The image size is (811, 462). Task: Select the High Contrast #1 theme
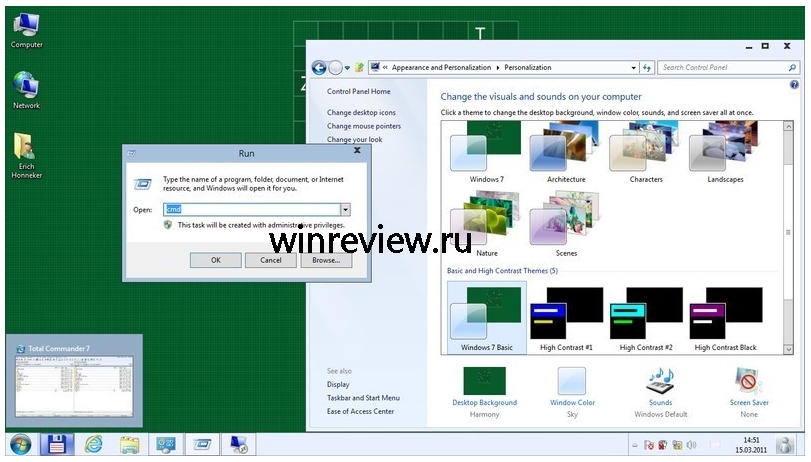566,319
